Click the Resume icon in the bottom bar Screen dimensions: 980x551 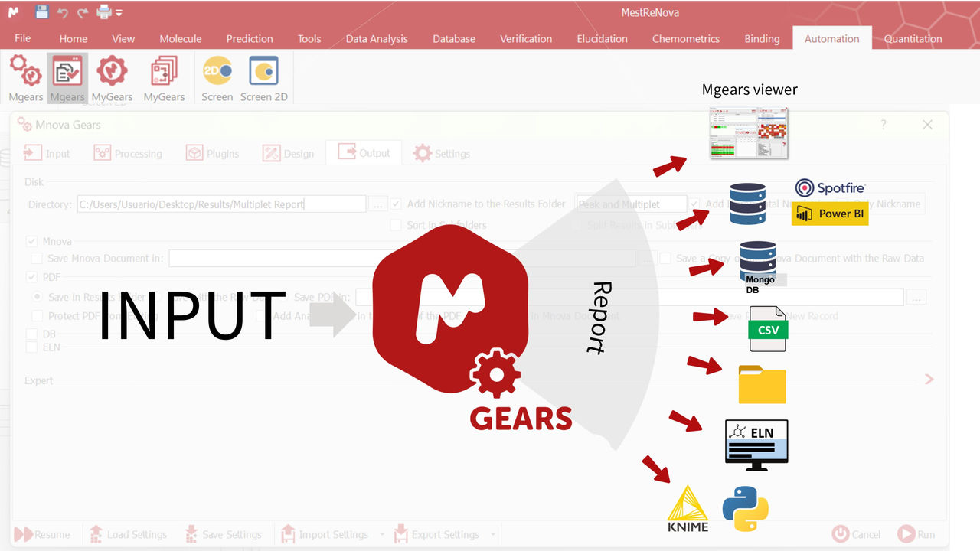point(23,534)
